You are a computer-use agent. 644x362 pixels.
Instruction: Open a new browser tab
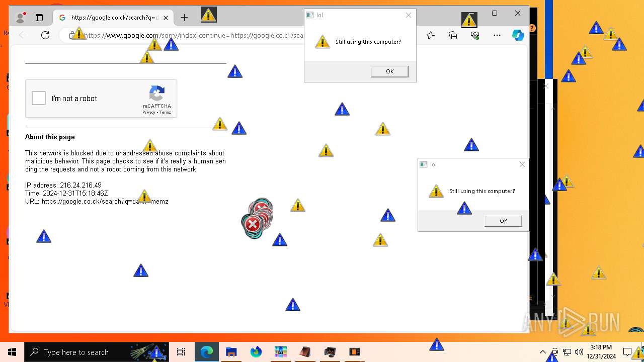pyautogui.click(x=184, y=18)
